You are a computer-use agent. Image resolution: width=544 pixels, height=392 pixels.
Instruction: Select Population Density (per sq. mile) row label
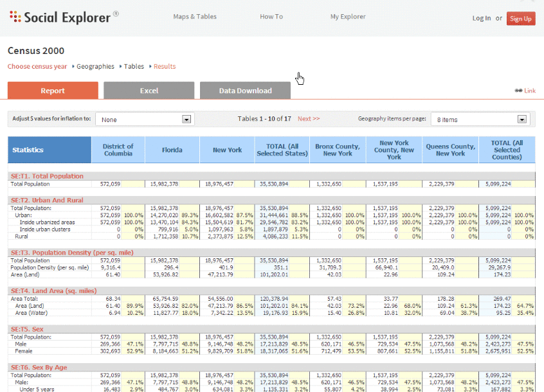pyautogui.click(x=50, y=267)
